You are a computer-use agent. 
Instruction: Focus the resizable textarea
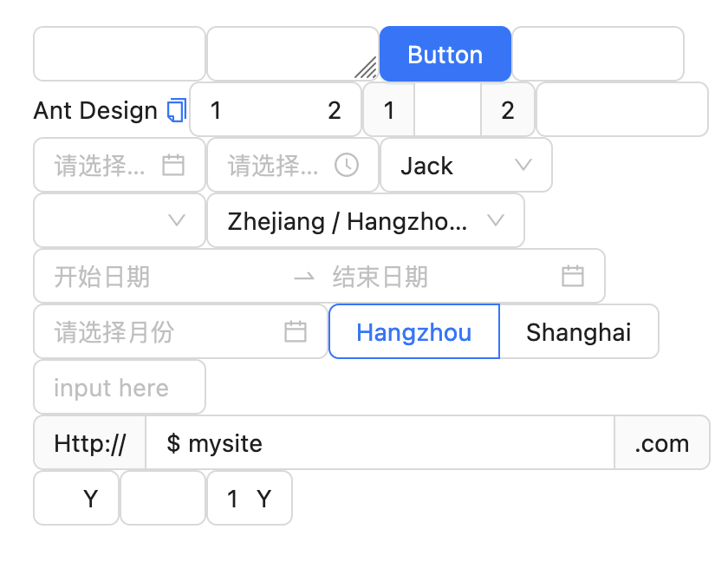[x=293, y=54]
